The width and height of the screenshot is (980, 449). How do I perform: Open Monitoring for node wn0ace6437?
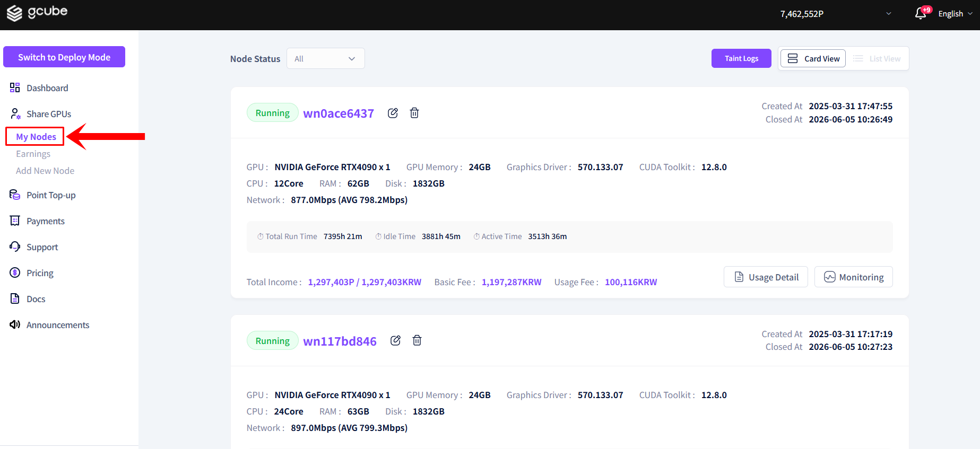[x=854, y=277]
